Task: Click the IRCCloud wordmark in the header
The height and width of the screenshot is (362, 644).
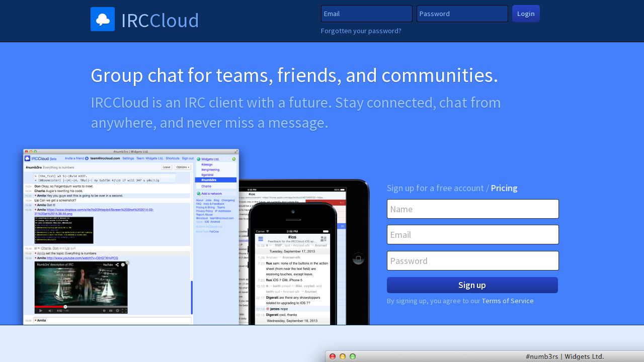Action: (x=160, y=20)
